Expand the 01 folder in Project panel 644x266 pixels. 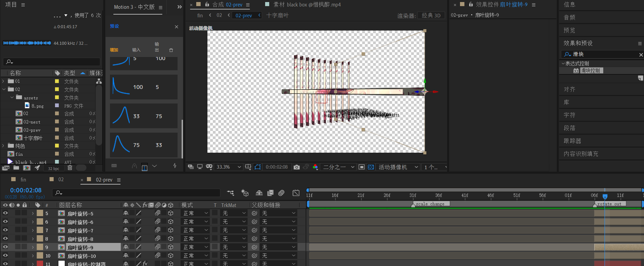pos(3,81)
